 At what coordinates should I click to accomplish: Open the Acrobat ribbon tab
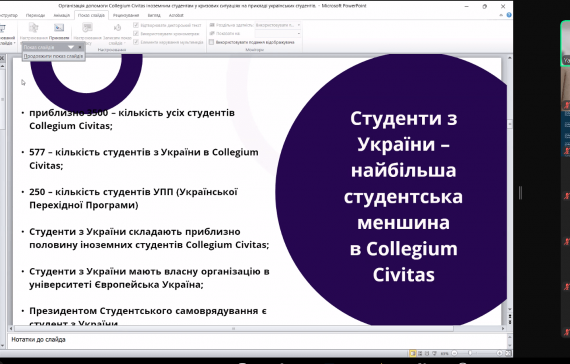(176, 15)
